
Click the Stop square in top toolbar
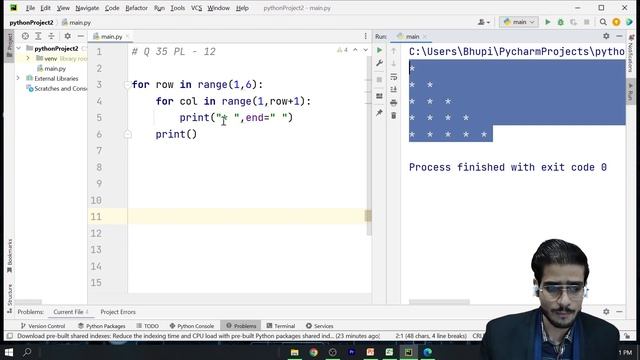(x=587, y=22)
